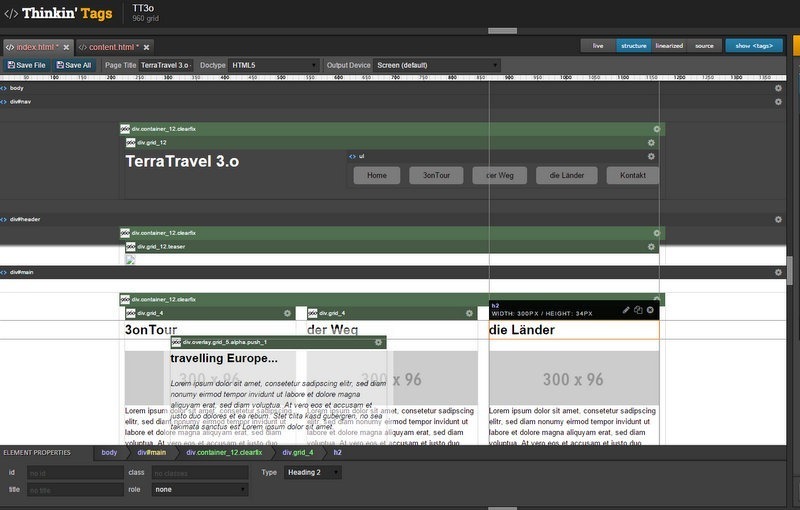Viewport: 800px width, 510px height.
Task: Select h2 in the breadcrumb path
Action: coord(337,452)
